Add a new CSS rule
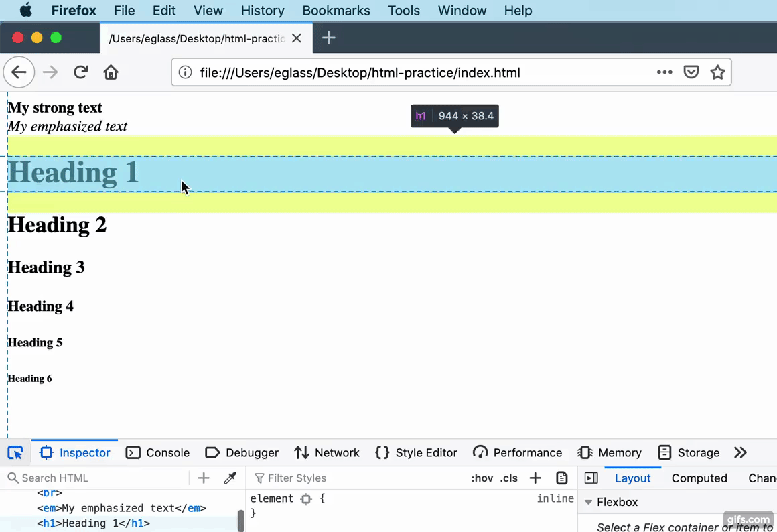 point(535,478)
